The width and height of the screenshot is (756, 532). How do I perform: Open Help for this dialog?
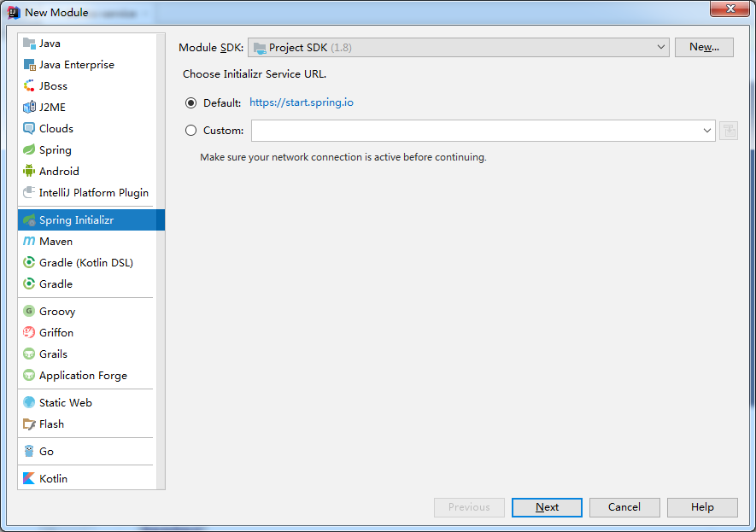coord(702,507)
